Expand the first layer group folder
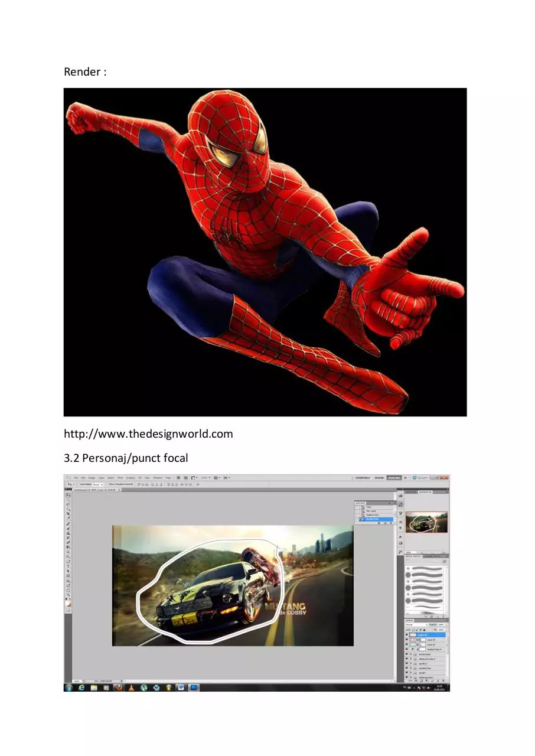 [x=411, y=654]
